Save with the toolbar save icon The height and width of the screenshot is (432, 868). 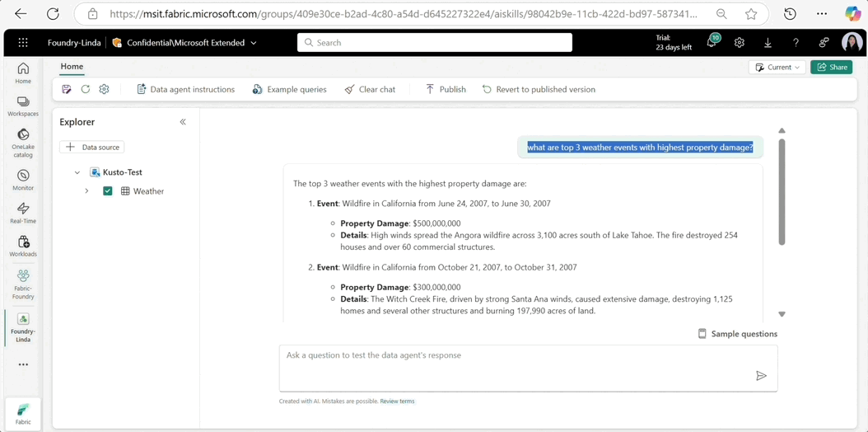[67, 89]
